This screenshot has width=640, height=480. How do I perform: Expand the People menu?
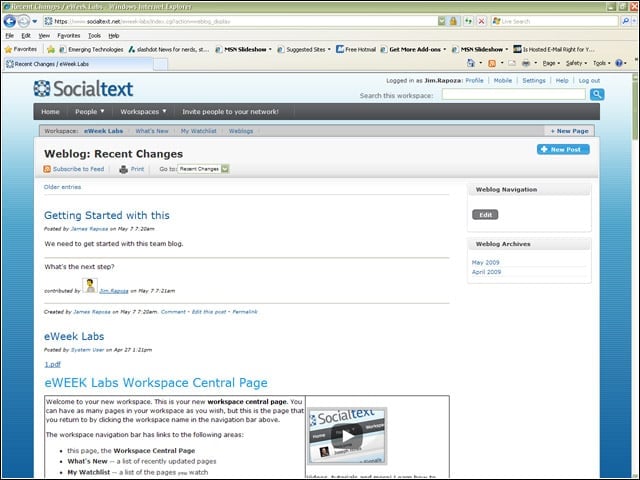[89, 111]
